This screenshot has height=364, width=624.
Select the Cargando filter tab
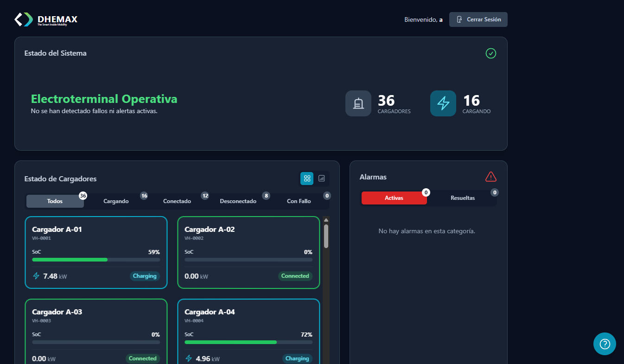coord(116,201)
